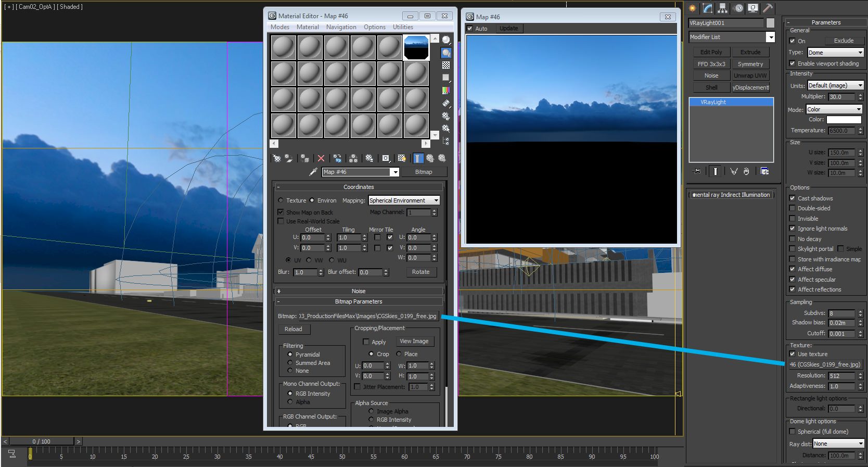Select the Texture radio button
The height and width of the screenshot is (467, 868).
tap(281, 200)
